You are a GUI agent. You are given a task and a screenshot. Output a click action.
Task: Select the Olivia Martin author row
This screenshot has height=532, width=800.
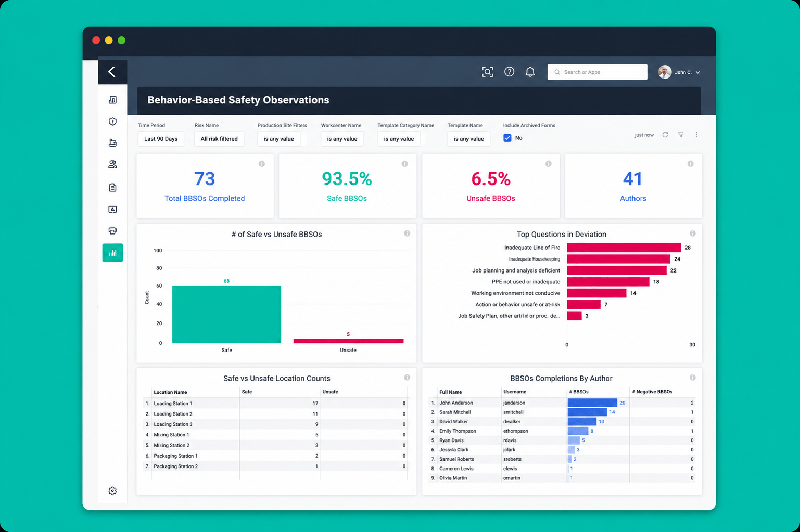(562, 478)
